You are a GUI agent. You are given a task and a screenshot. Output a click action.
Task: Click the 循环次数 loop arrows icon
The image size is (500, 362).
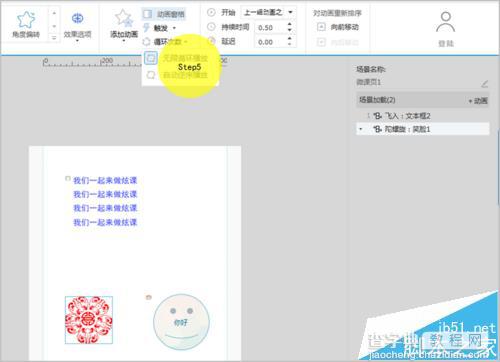pos(147,42)
